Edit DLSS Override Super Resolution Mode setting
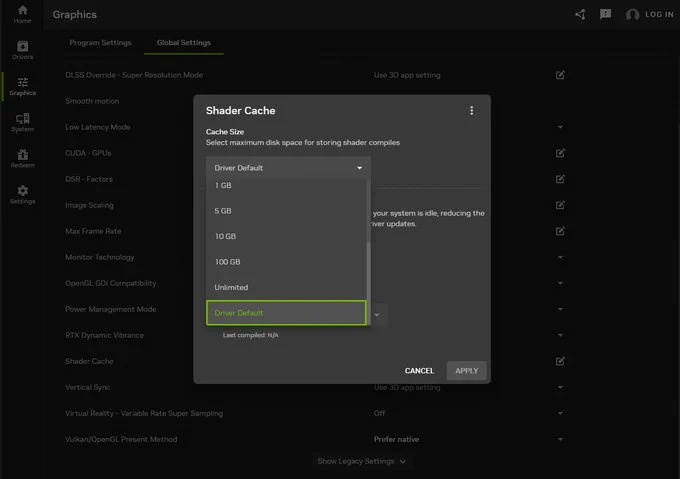 click(560, 75)
